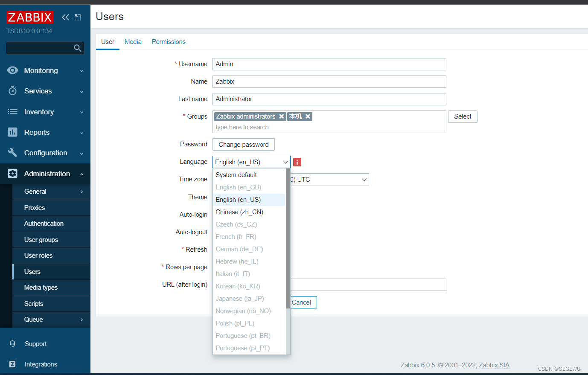Switch to the Media tab
The height and width of the screenshot is (375, 588).
point(133,42)
